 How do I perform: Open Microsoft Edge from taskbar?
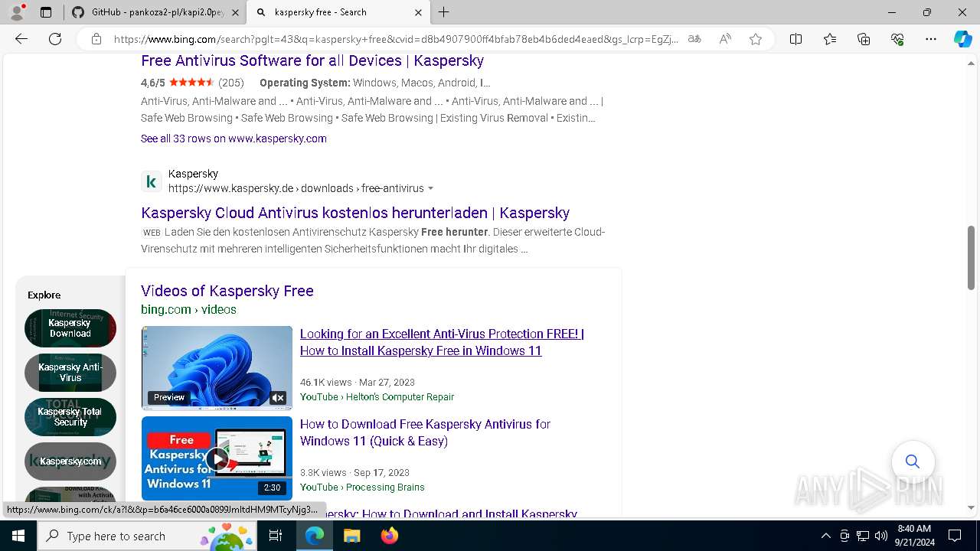coord(315,536)
